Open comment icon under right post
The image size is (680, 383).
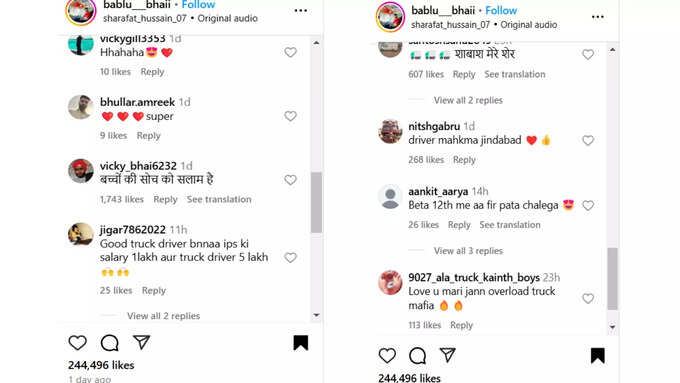click(418, 356)
